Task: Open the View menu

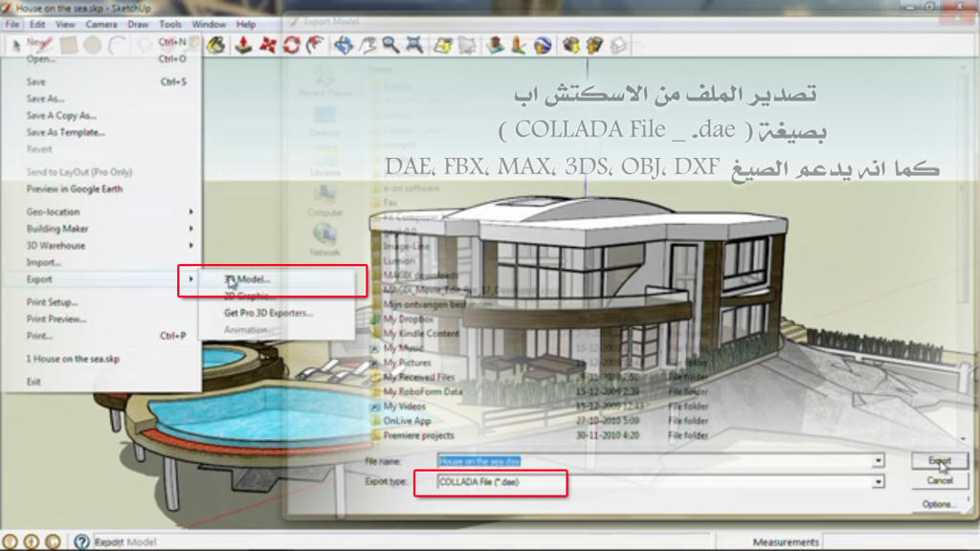Action: point(65,24)
